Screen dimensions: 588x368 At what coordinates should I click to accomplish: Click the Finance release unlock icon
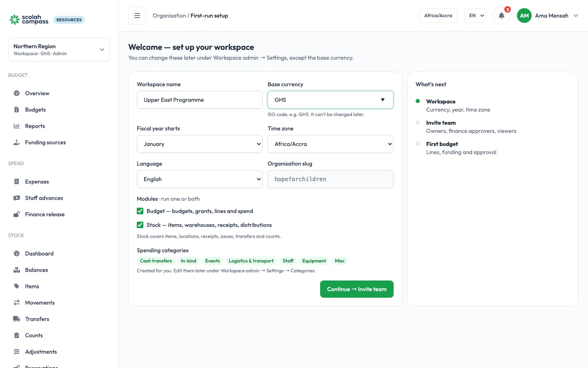point(17,214)
